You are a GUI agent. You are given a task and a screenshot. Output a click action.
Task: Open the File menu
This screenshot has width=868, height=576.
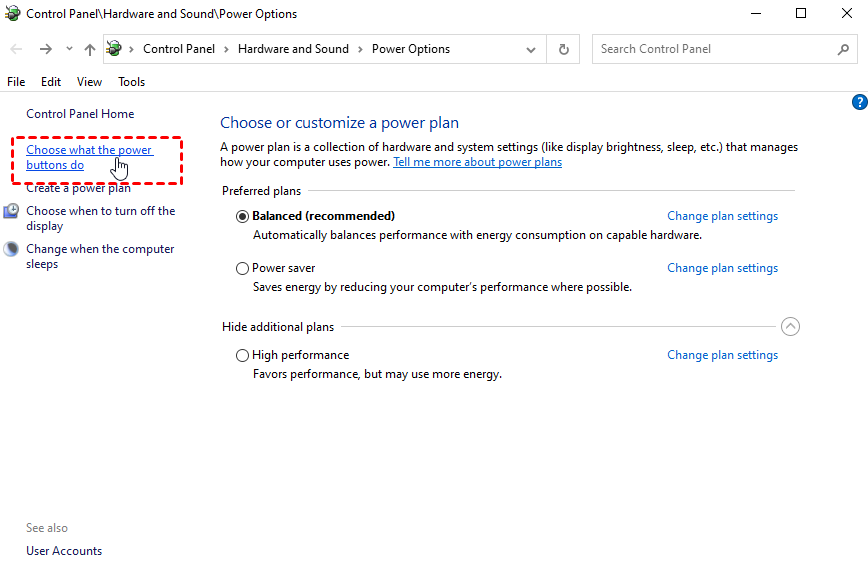pyautogui.click(x=16, y=82)
